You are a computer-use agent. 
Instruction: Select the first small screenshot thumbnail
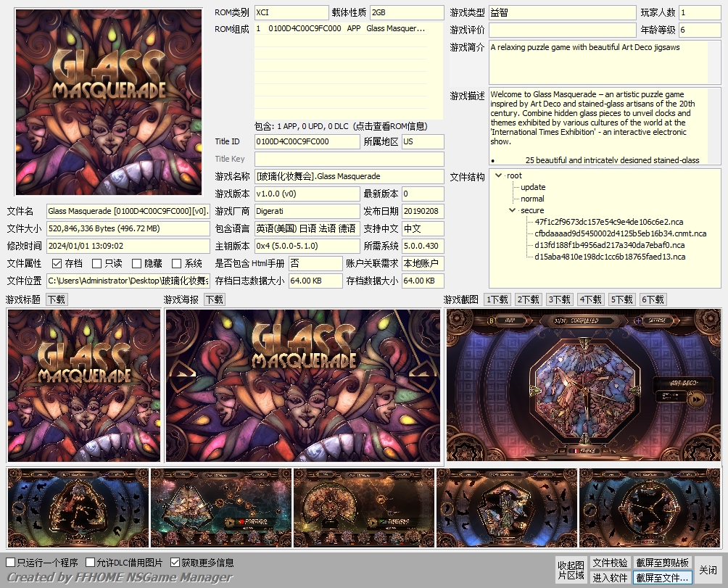tap(78, 508)
